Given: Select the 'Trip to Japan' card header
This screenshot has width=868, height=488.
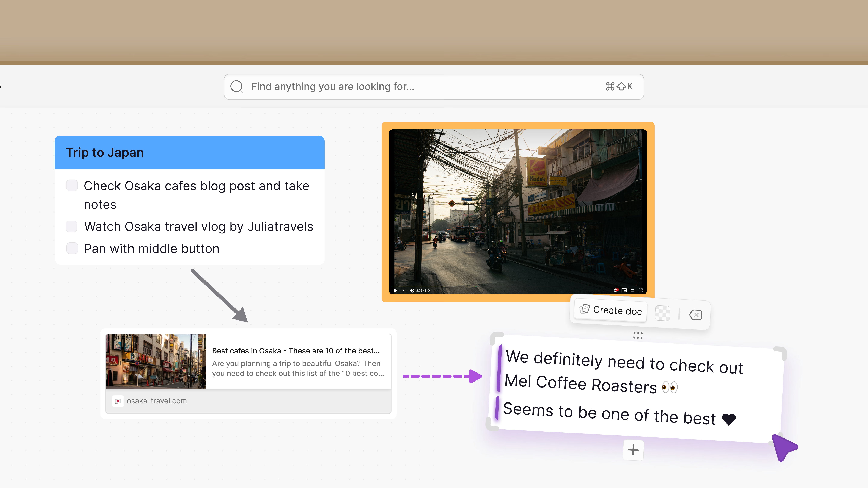Looking at the screenshot, I should (x=189, y=153).
